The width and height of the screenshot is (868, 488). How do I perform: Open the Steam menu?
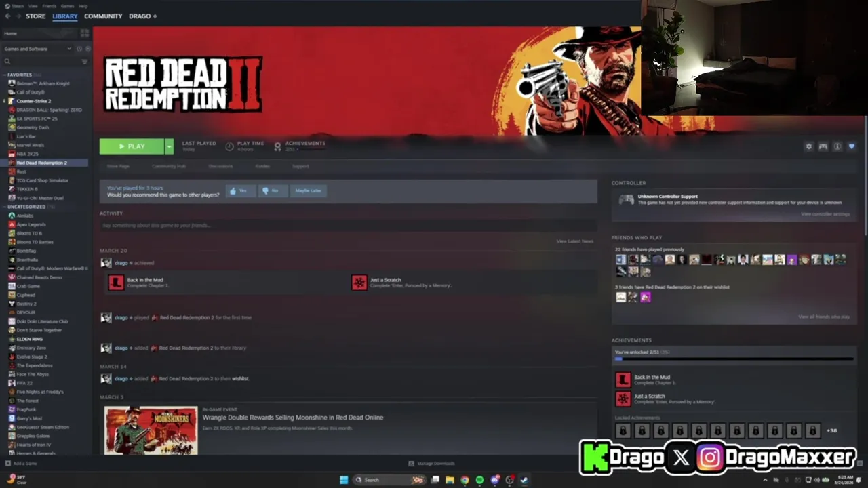[x=18, y=6]
